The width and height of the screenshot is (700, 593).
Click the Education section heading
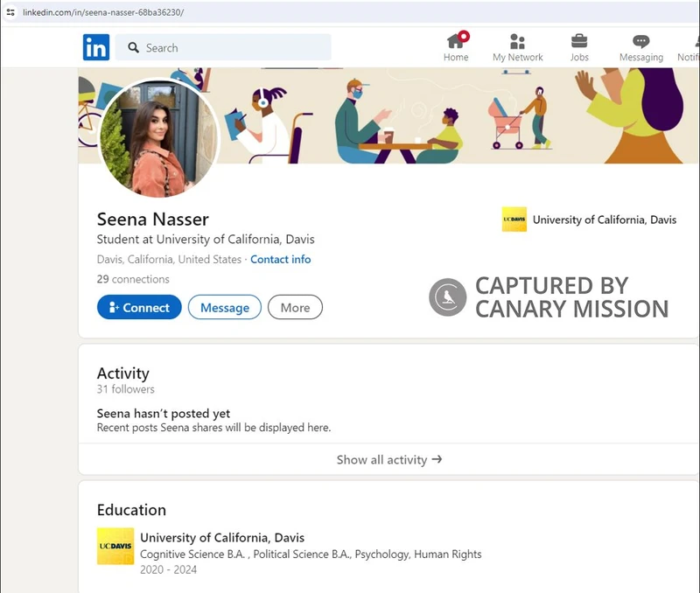point(131,510)
